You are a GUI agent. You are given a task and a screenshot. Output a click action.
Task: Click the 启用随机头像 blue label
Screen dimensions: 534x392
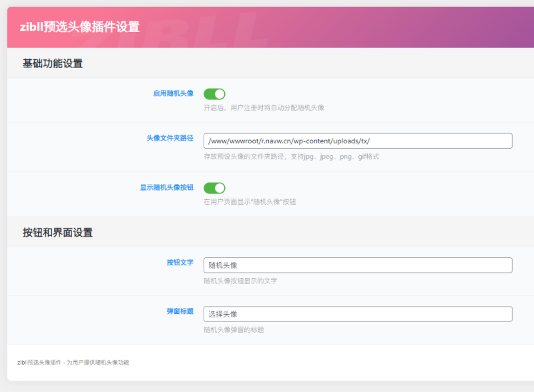(x=172, y=93)
